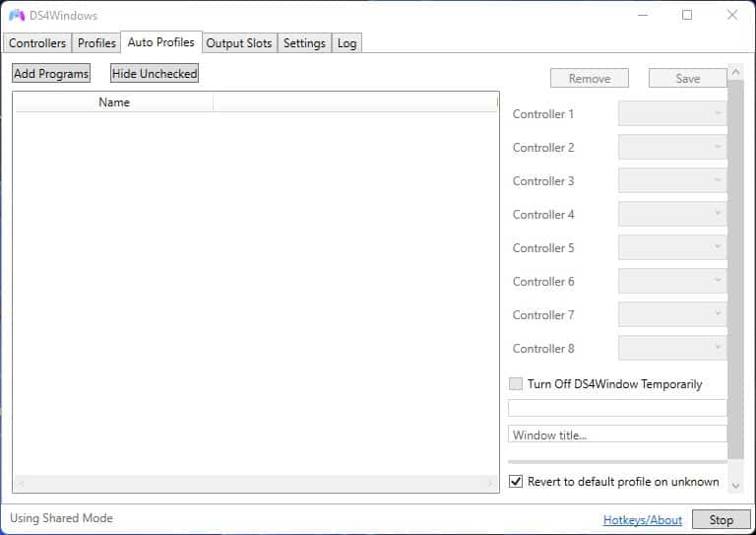Click the Using Shared Mode status text
This screenshot has height=535, width=756.
click(61, 518)
